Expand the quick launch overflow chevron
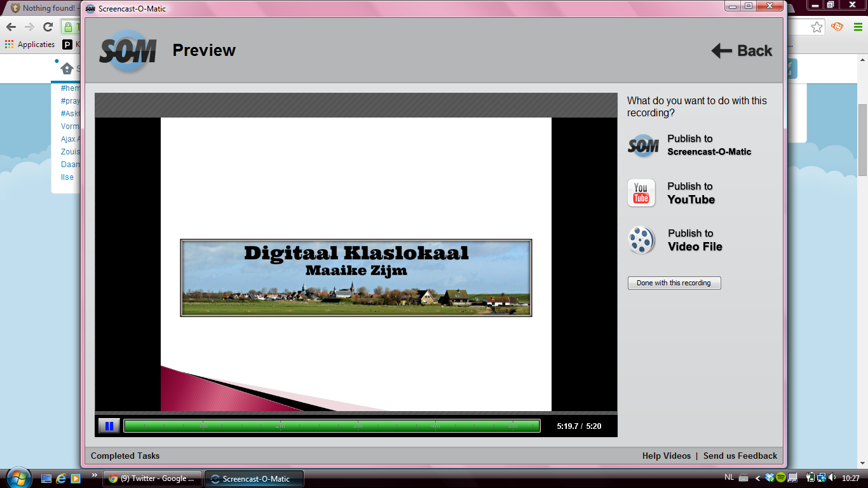The height and width of the screenshot is (488, 868). pyautogui.click(x=95, y=475)
